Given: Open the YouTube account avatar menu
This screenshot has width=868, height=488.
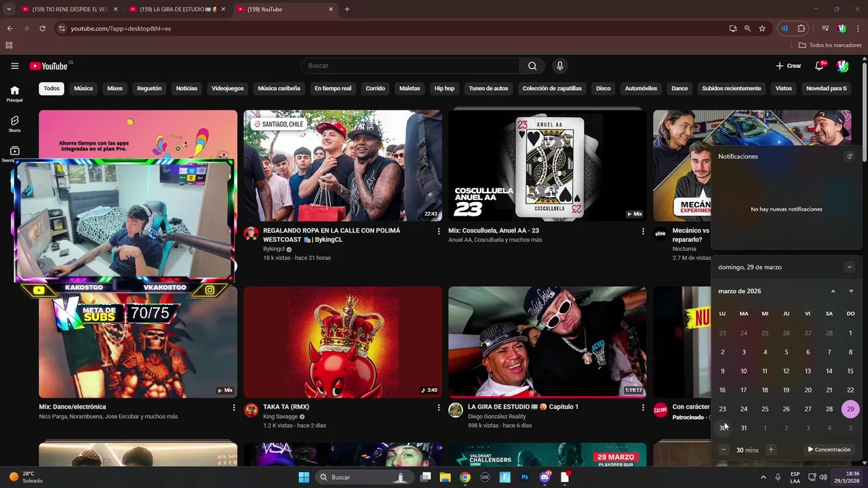Looking at the screenshot, I should click(x=842, y=66).
